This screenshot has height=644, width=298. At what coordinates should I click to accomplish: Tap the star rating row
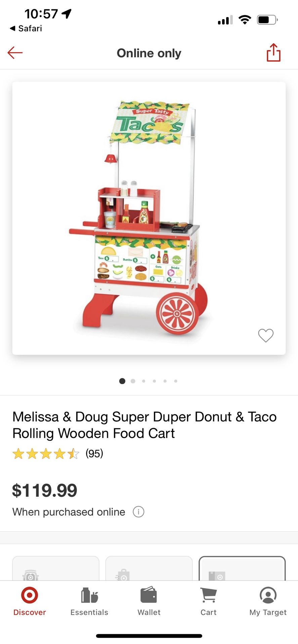point(46,454)
